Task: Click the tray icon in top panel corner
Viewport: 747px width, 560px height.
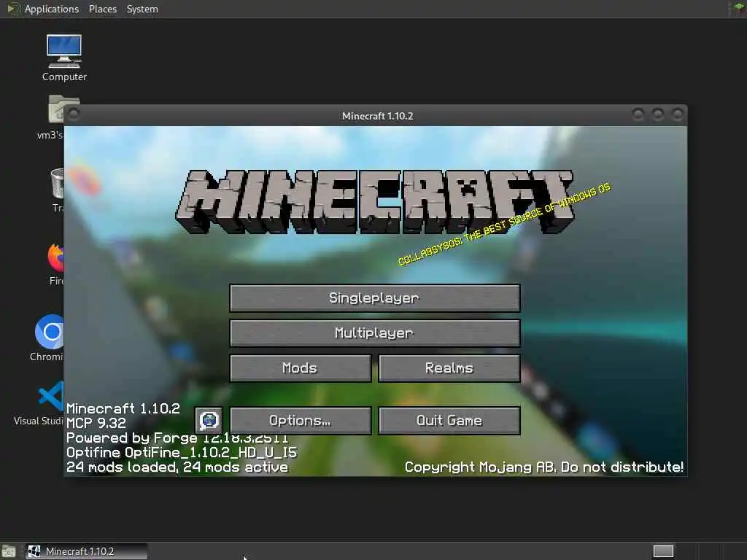Action: [738, 9]
